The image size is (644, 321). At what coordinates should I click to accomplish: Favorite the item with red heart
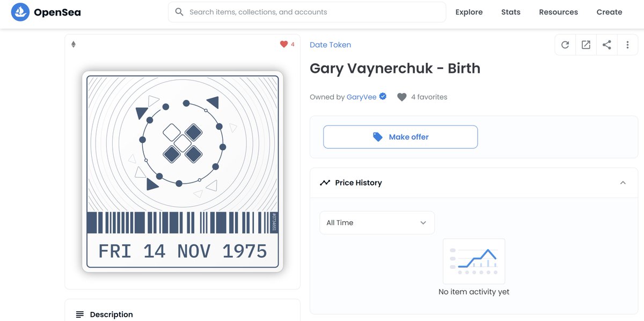(x=284, y=45)
